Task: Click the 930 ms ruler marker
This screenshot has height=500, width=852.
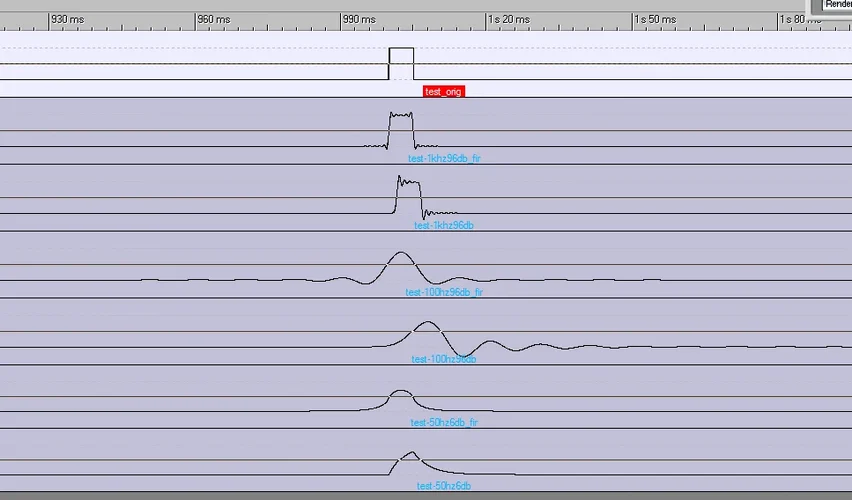Action: 67,20
